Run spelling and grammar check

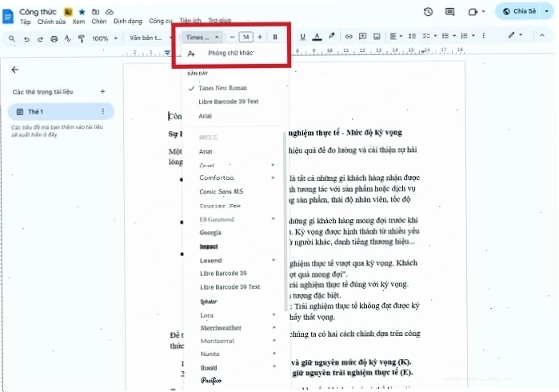(x=68, y=38)
